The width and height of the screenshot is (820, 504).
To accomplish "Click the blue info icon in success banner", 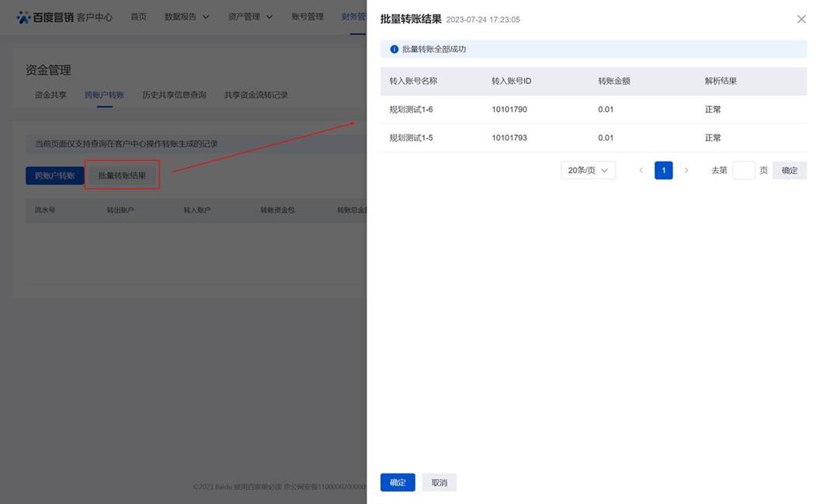I will point(394,49).
